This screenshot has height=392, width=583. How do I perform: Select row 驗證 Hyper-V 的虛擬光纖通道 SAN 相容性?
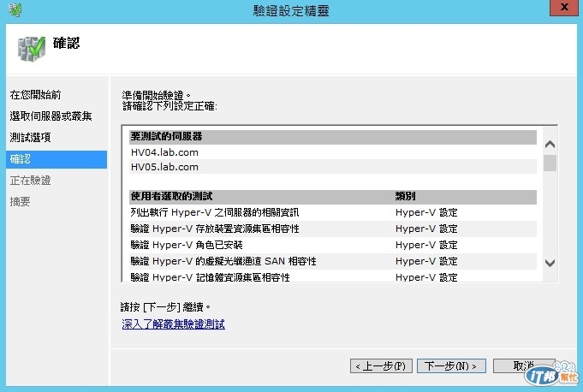pos(333,261)
